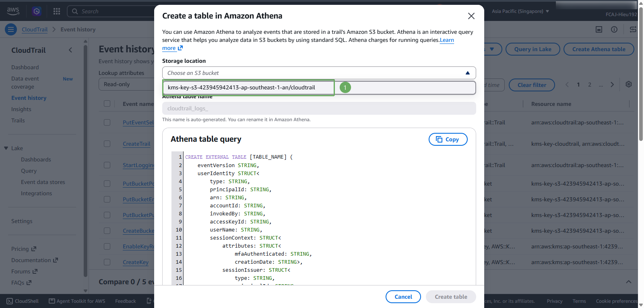Go to next page arrow in pagination

(x=612, y=85)
